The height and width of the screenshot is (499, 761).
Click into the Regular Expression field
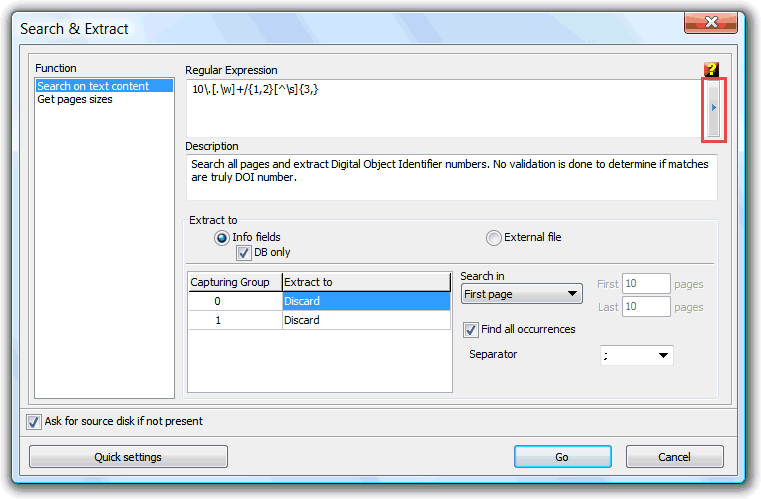point(446,108)
